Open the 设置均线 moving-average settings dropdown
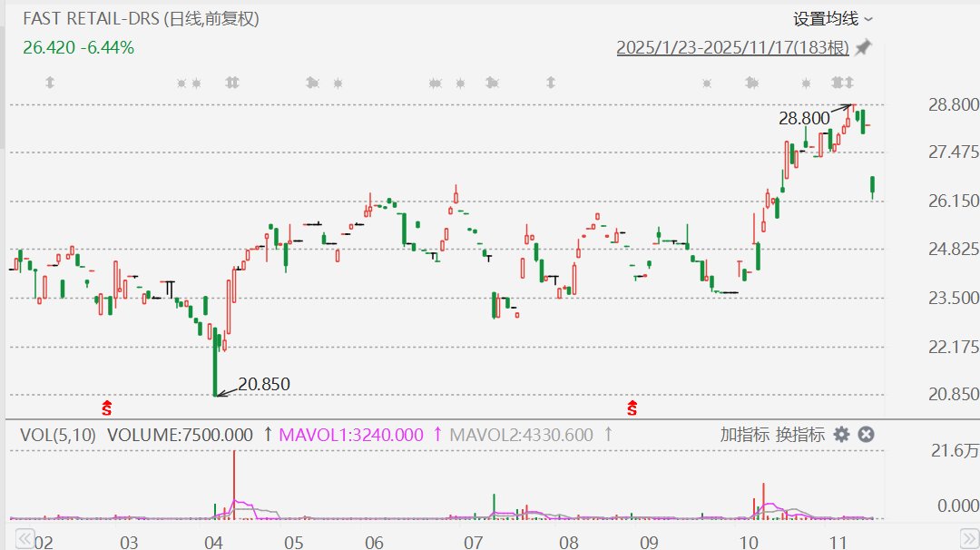Screen dimensions: 980x550 pos(832,19)
